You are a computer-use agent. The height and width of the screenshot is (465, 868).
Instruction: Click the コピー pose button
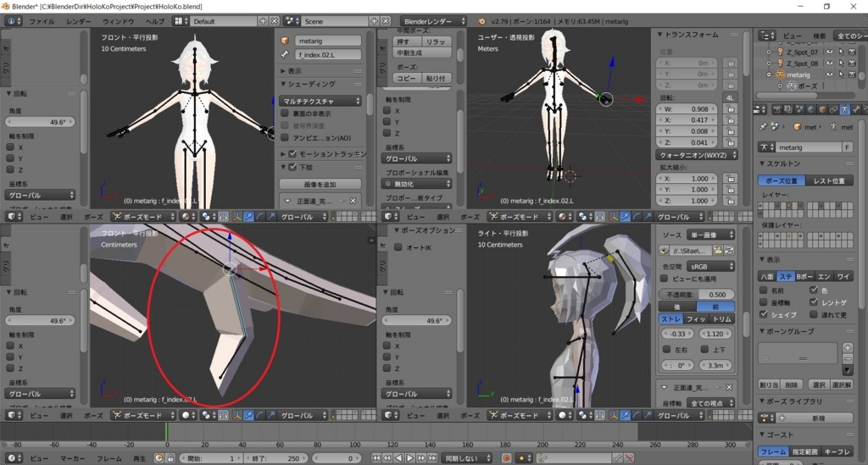[406, 78]
